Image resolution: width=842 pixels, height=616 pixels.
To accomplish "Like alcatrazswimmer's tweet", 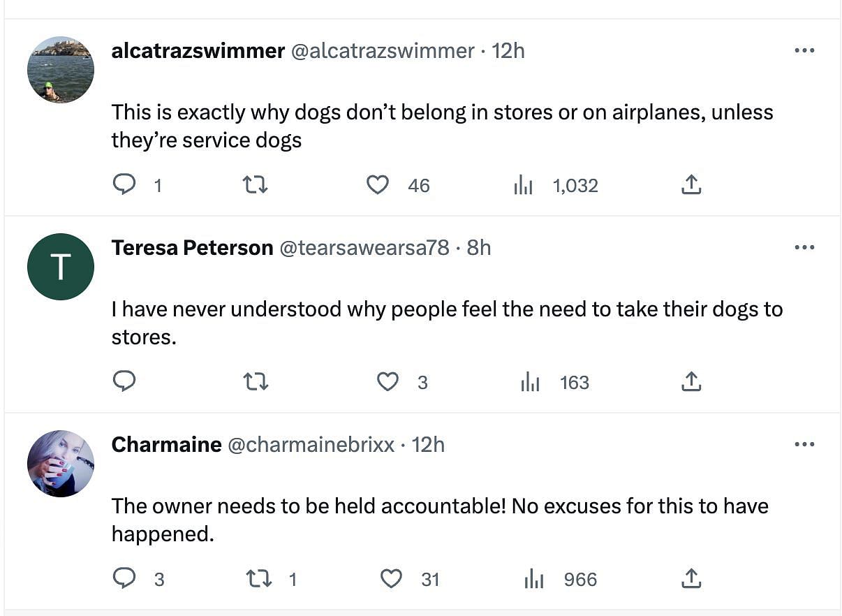I will pyautogui.click(x=378, y=185).
